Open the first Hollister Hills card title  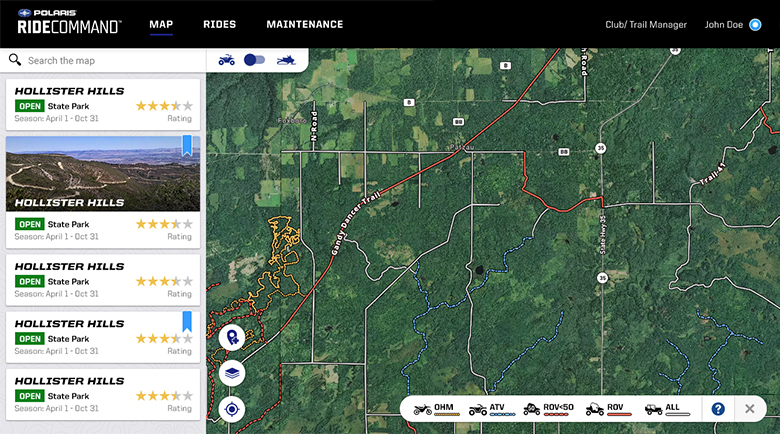coord(69,91)
